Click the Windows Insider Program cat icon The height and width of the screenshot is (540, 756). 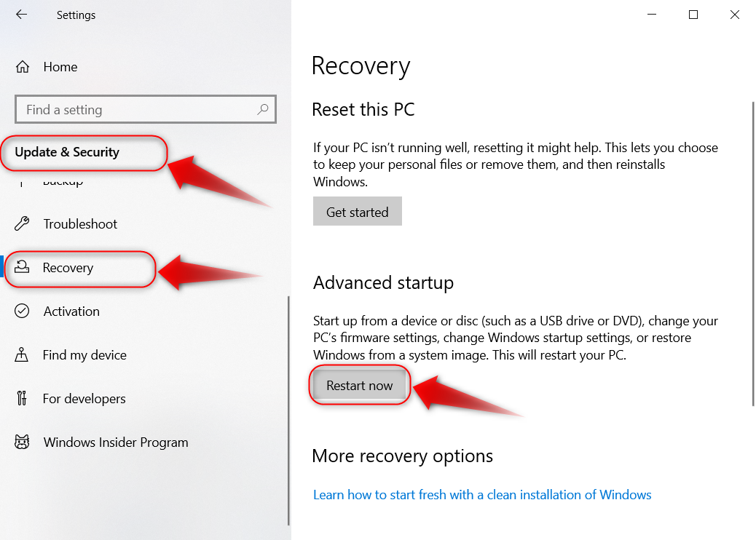pos(22,442)
